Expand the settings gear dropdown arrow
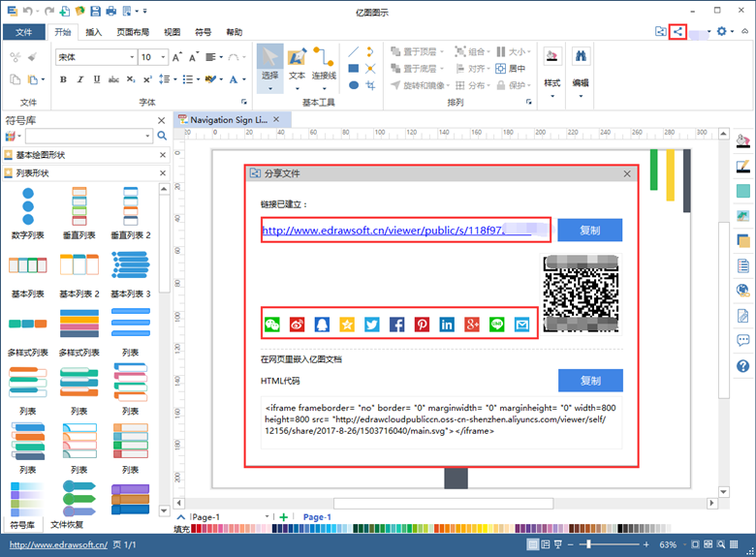Screen dimensions: 756x557 click(x=732, y=32)
